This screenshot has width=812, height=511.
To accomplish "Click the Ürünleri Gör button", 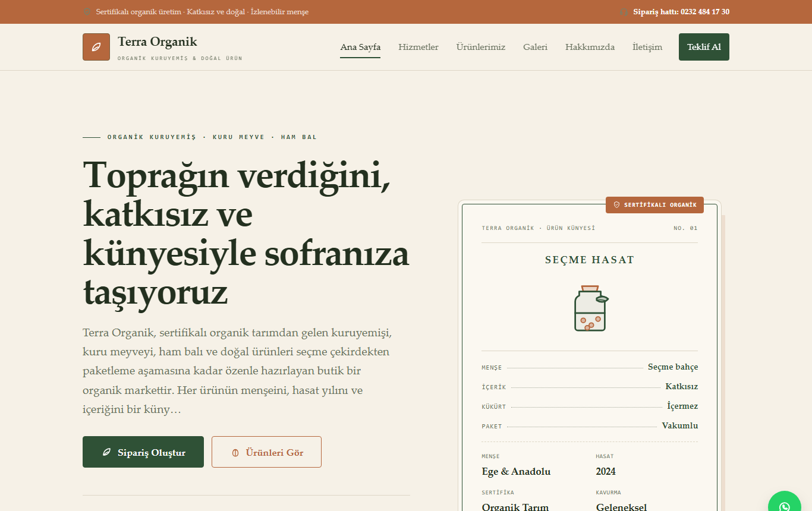I will [266, 452].
